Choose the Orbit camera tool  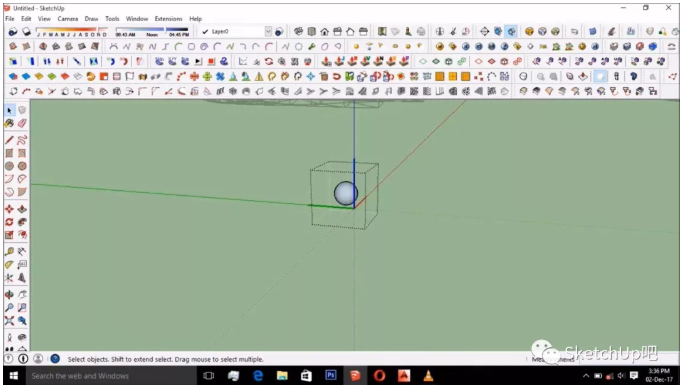click(x=9, y=295)
